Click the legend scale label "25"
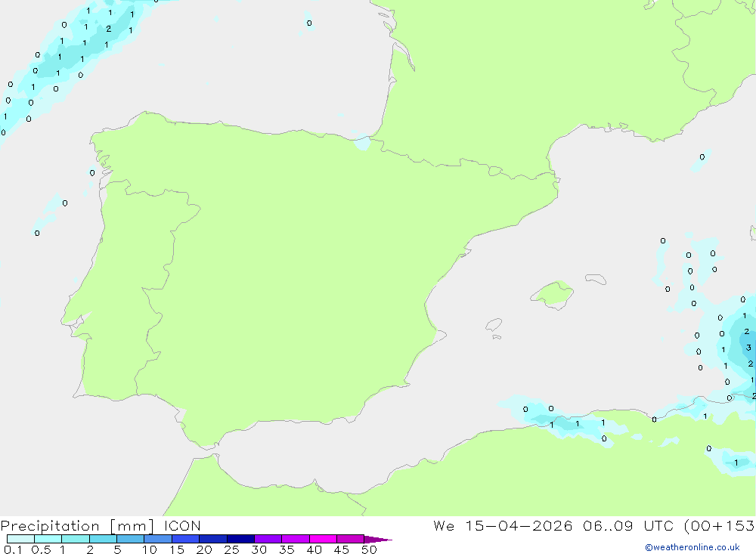This screenshot has height=554, width=756. pos(231,549)
